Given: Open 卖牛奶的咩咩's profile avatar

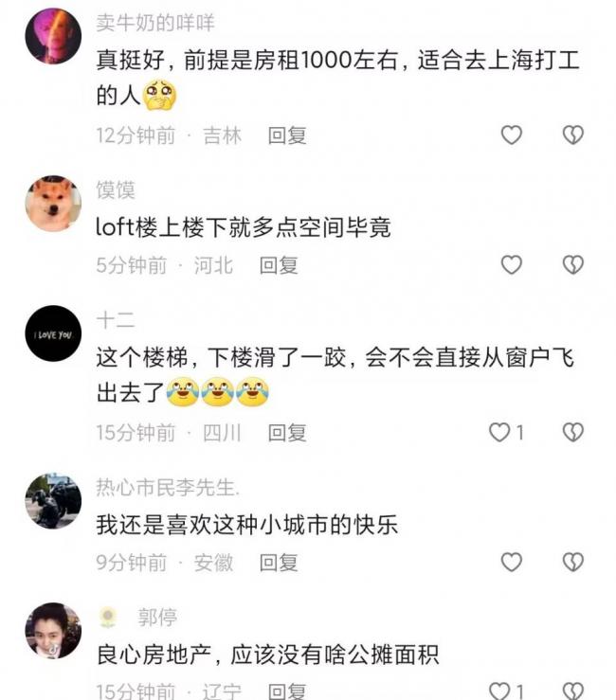Looking at the screenshot, I should pos(53,36).
